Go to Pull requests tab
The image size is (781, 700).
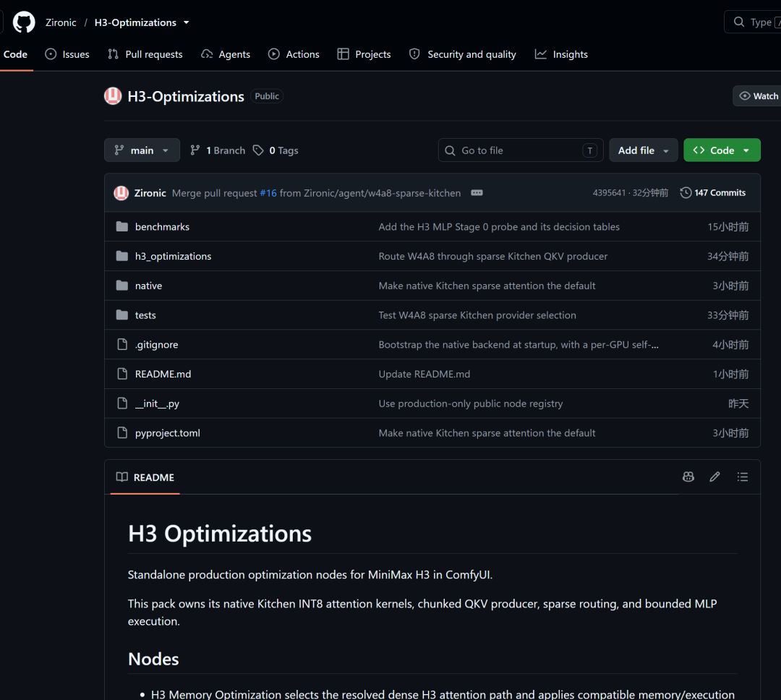145,54
